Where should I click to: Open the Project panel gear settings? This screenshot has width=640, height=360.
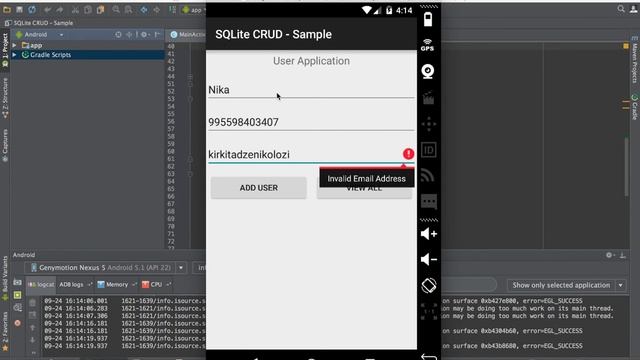(x=144, y=35)
